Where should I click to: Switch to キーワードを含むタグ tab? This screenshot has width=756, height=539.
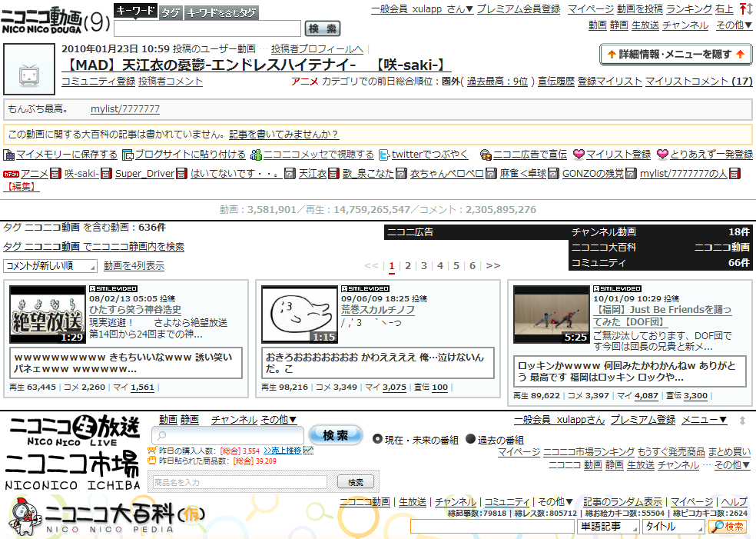(x=221, y=12)
